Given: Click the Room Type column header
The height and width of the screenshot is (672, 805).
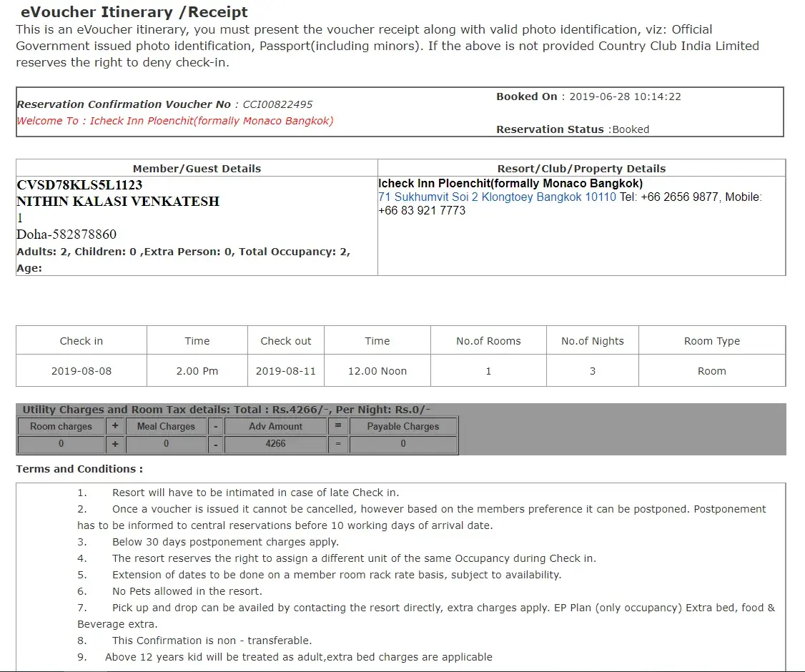Looking at the screenshot, I should pyautogui.click(x=712, y=341).
